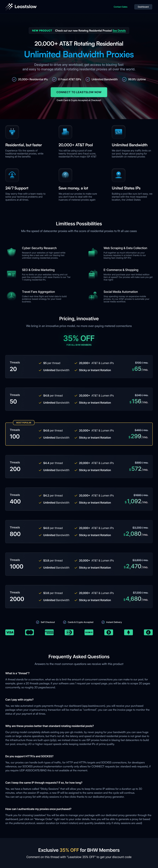158x868 pixels.
Task: Click the Litecoin payment icon
Action: (148, 632)
